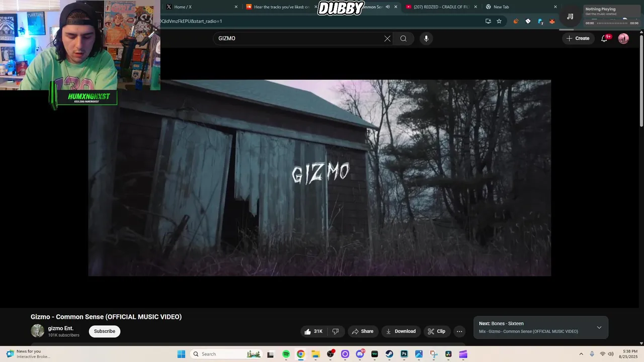The height and width of the screenshot is (362, 644).
Task: Open Spotify from the taskbar
Action: click(x=286, y=354)
